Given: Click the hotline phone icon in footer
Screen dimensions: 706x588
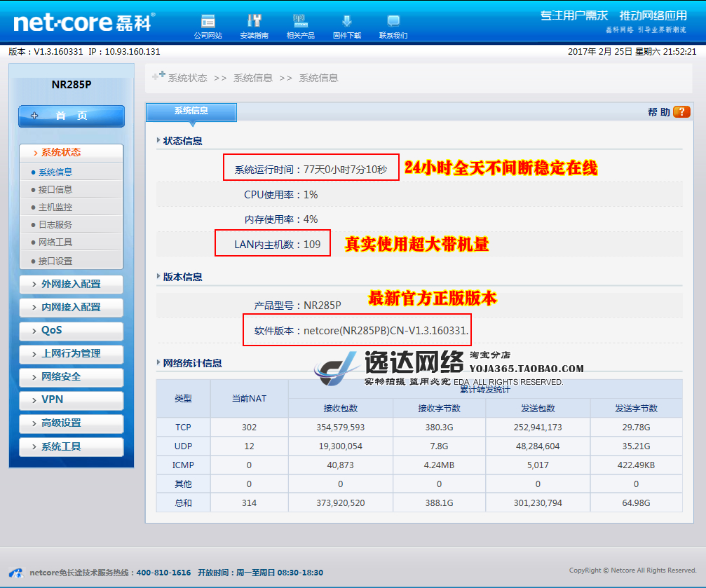Looking at the screenshot, I should [x=16, y=573].
